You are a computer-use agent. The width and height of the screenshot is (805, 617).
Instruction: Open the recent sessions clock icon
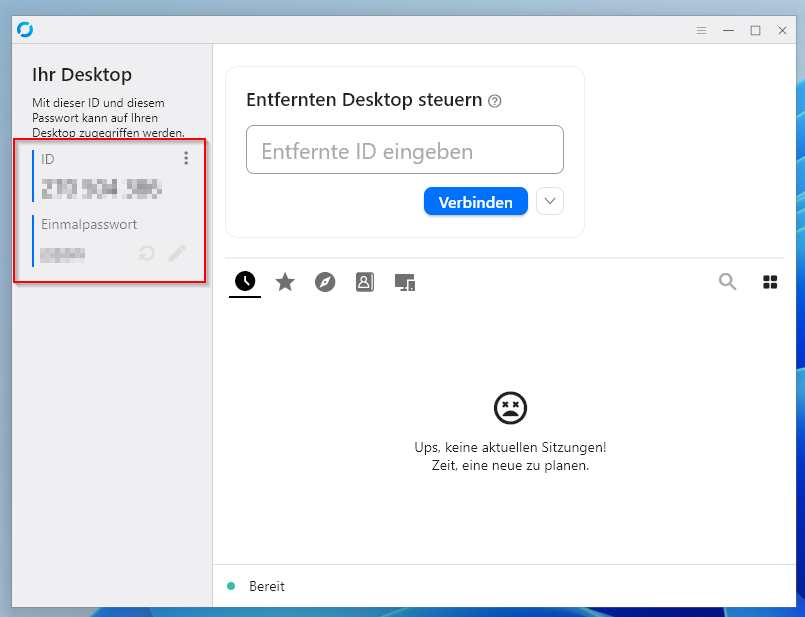coord(245,282)
